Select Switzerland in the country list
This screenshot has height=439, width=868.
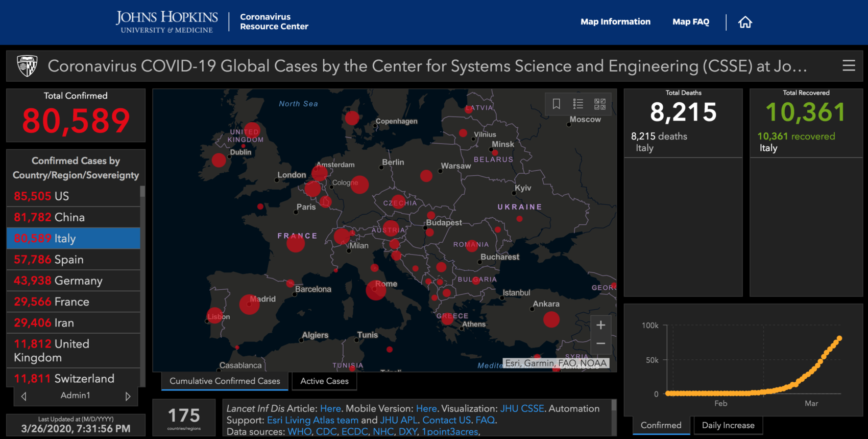pos(73,378)
